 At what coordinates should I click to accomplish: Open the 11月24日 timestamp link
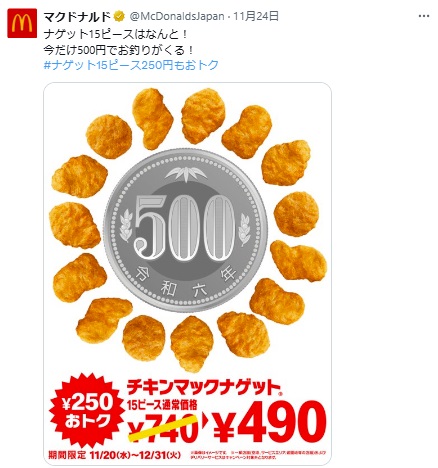(x=256, y=16)
